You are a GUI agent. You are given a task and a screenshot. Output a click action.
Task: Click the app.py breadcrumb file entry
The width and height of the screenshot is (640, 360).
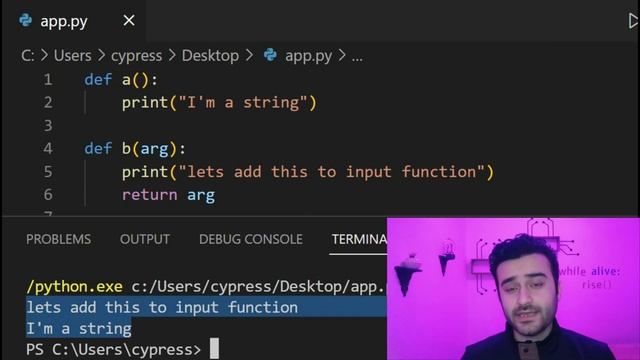tap(308, 56)
